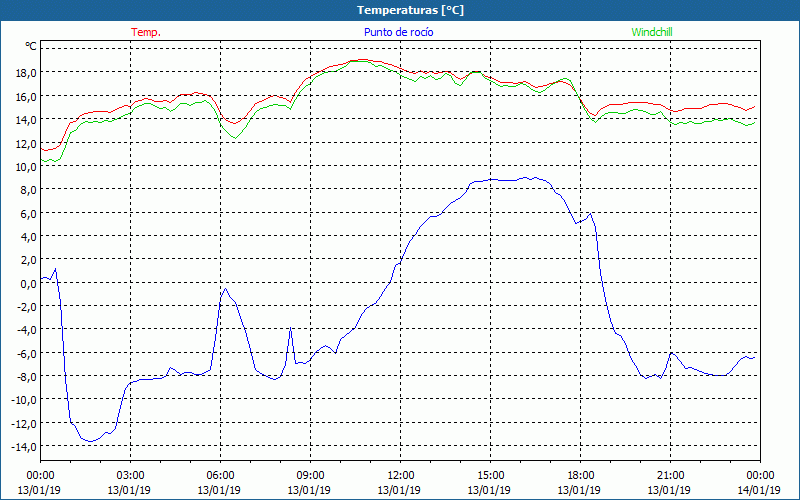Viewport: 800px width, 500px height.
Task: Click the 14/01/19 date label
Action: coord(759,490)
